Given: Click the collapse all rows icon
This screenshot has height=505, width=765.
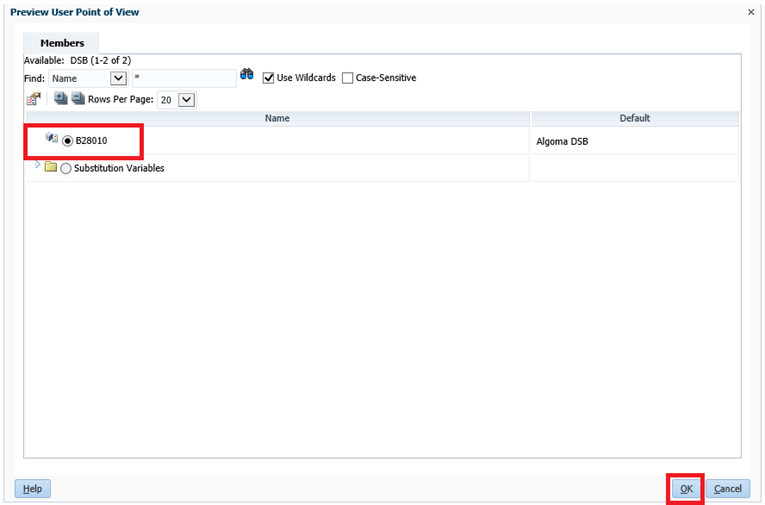Looking at the screenshot, I should 78,99.
